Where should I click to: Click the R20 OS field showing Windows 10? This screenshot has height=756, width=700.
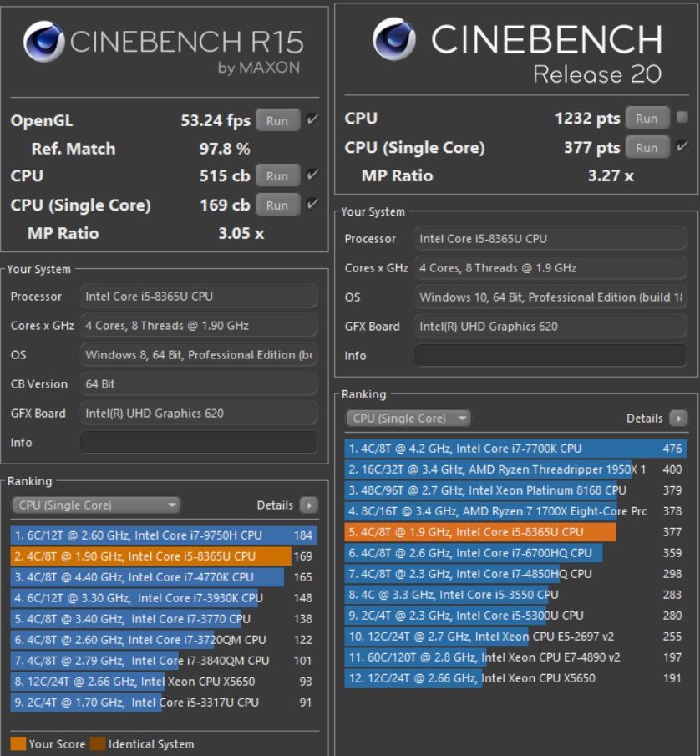point(550,297)
